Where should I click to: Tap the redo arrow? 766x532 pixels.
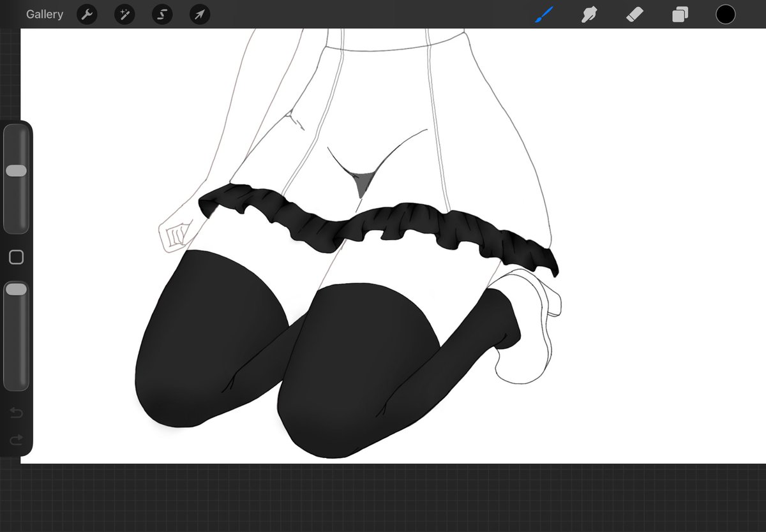[x=17, y=440]
